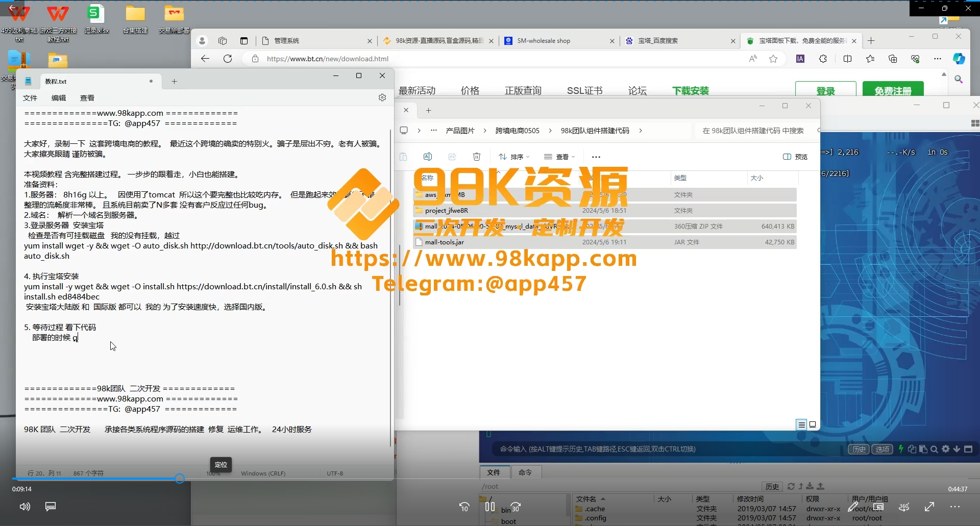Open the browser extensions puzzle icon

tap(823, 59)
